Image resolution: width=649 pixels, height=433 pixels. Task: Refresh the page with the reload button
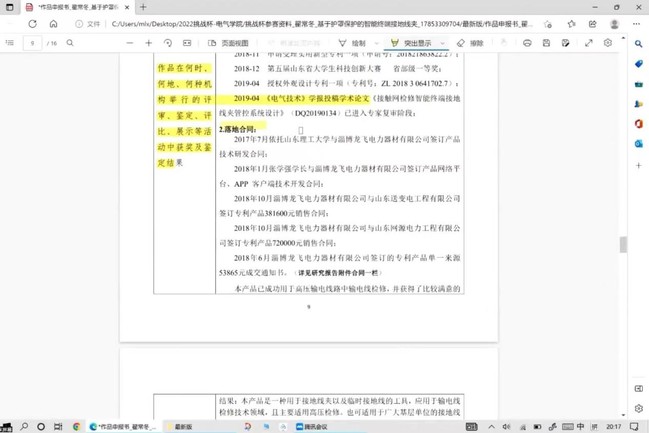[x=32, y=24]
